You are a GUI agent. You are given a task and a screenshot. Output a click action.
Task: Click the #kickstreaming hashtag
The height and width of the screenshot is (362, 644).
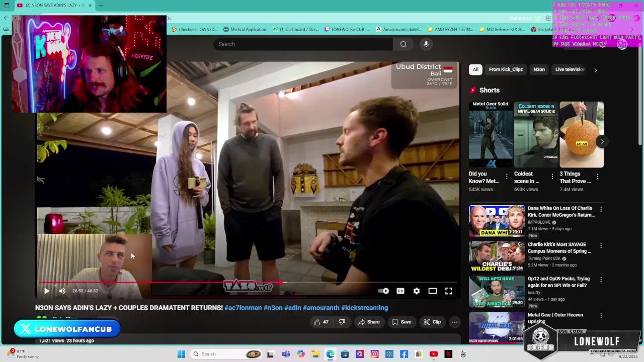[364, 308]
